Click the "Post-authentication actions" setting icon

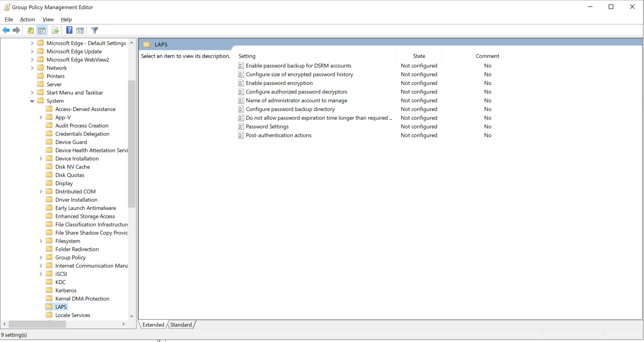(x=241, y=135)
